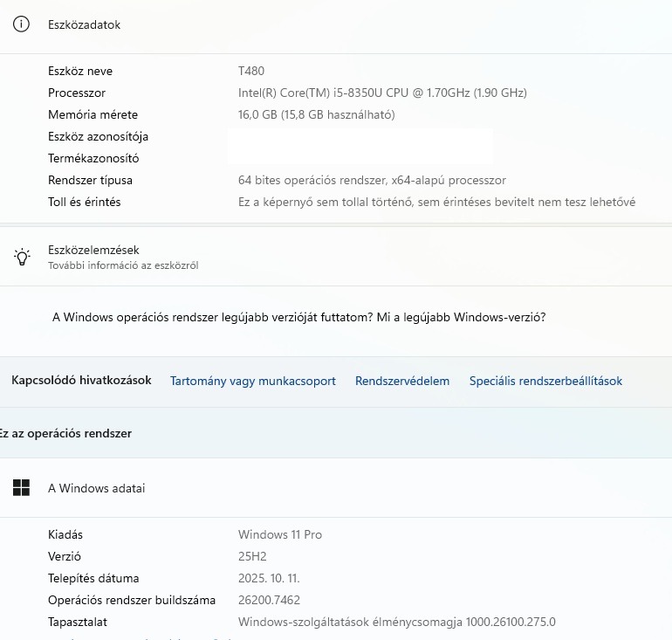Open the Rendszervédelem link

(x=402, y=381)
